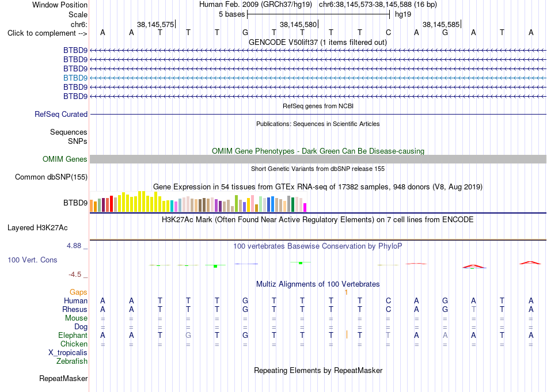
Task: Select the Rhesus species label
Action: (75, 309)
